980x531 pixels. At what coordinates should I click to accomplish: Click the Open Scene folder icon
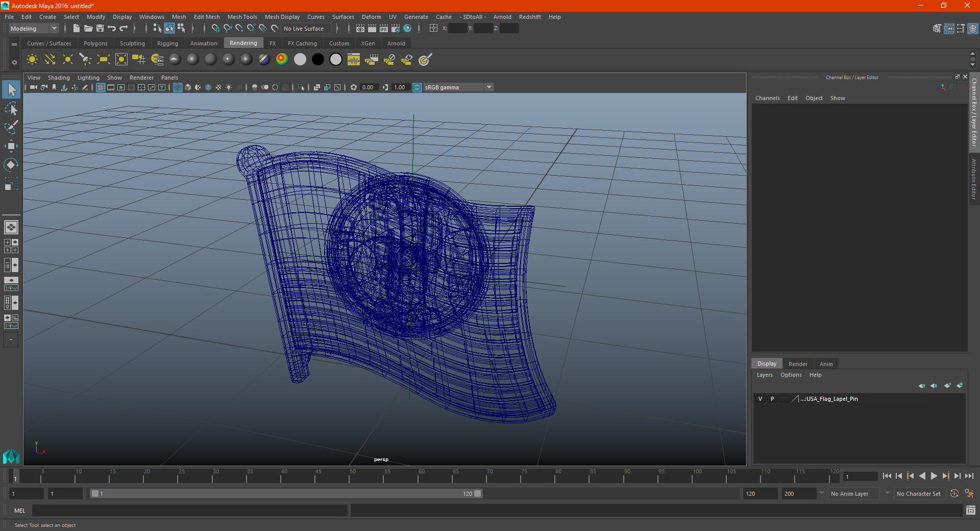[88, 29]
